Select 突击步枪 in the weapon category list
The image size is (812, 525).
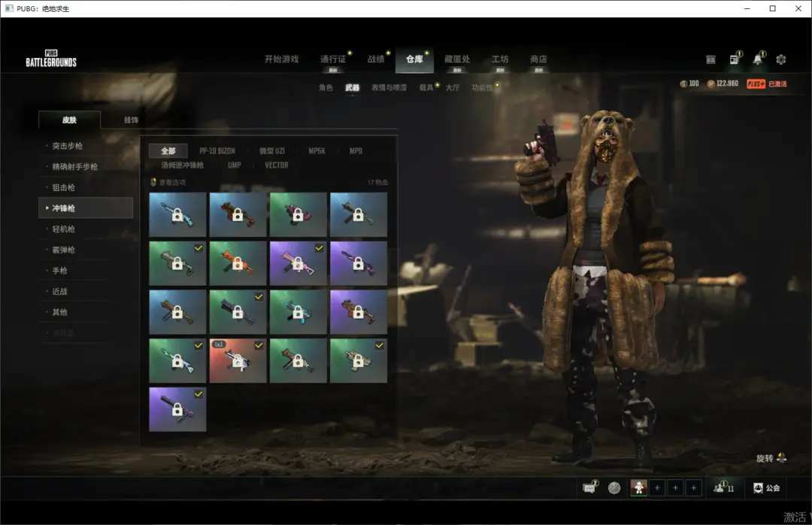click(86, 146)
